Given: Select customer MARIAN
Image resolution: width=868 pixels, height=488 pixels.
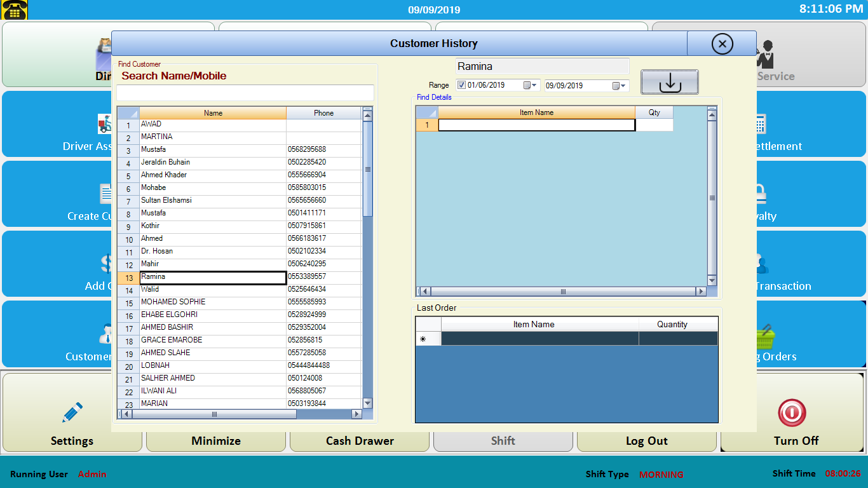Looking at the screenshot, I should (213, 404).
